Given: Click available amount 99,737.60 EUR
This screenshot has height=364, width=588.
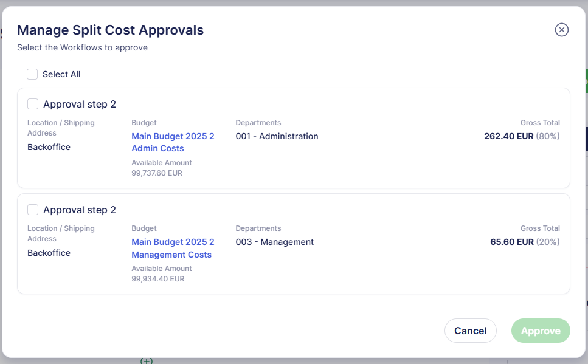Looking at the screenshot, I should pos(157,173).
